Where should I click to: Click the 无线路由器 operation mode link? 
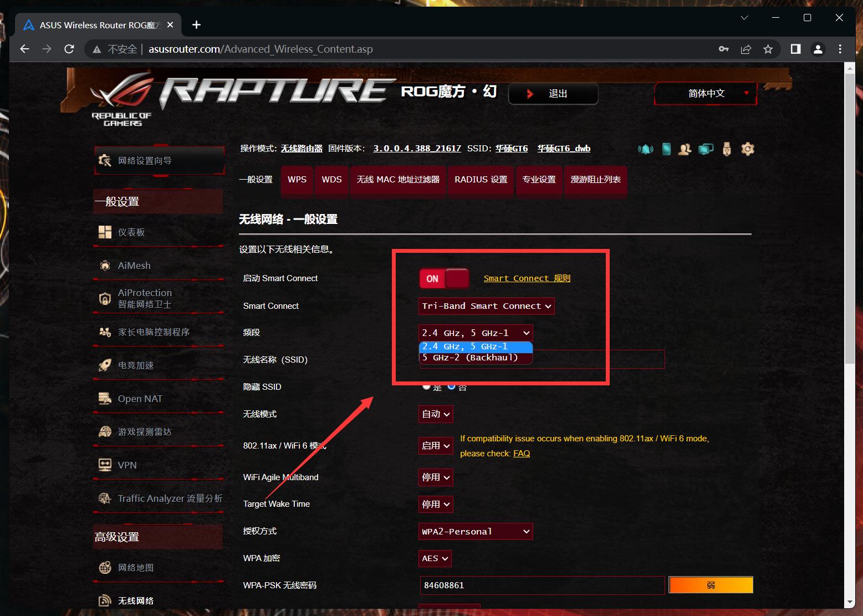(x=302, y=149)
